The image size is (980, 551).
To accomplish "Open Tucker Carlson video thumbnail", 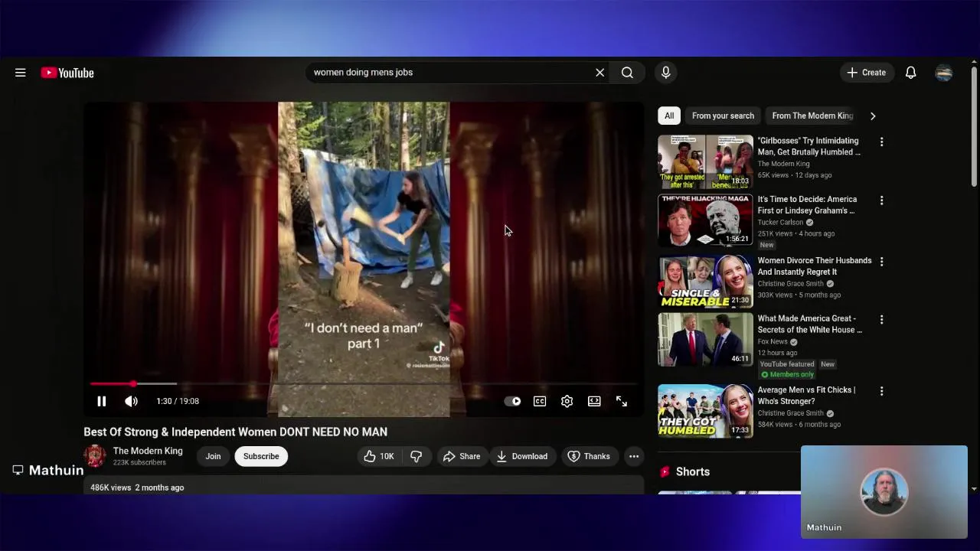I will [705, 220].
